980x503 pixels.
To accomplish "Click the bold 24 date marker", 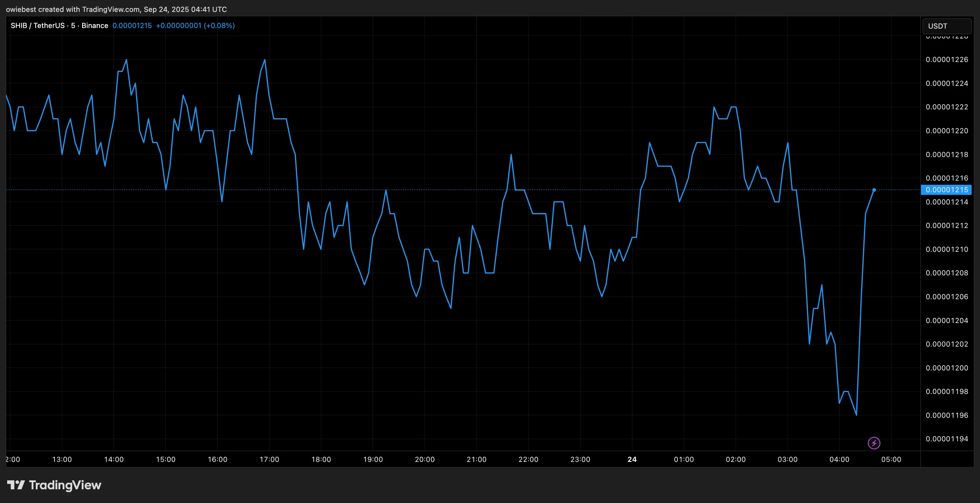I will click(x=632, y=459).
